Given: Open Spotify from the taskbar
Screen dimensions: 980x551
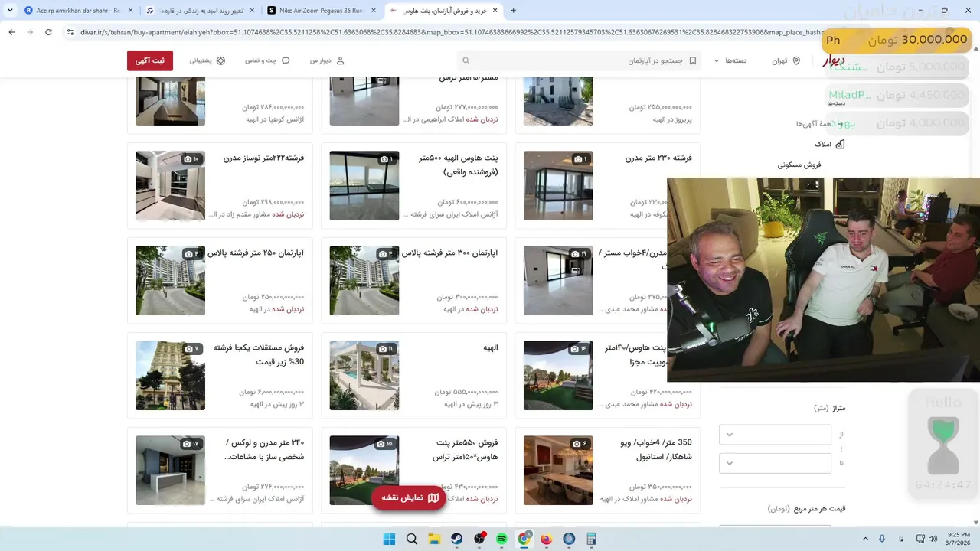Looking at the screenshot, I should click(x=501, y=539).
